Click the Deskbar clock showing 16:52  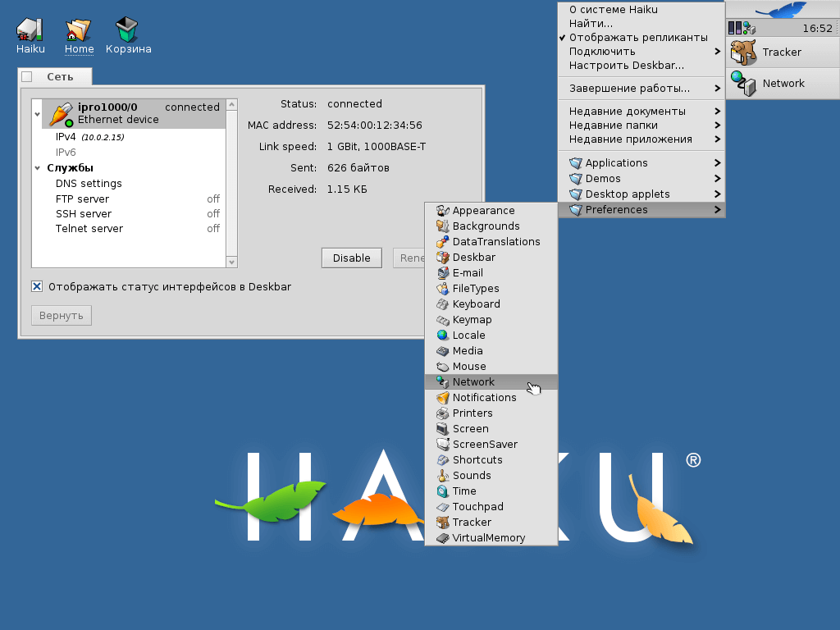coord(817,29)
